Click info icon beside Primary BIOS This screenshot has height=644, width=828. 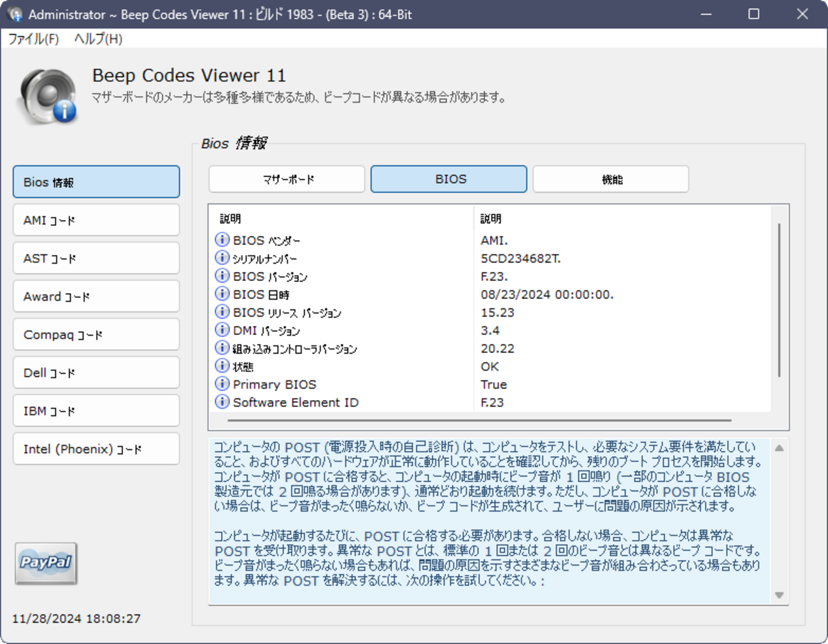[222, 383]
